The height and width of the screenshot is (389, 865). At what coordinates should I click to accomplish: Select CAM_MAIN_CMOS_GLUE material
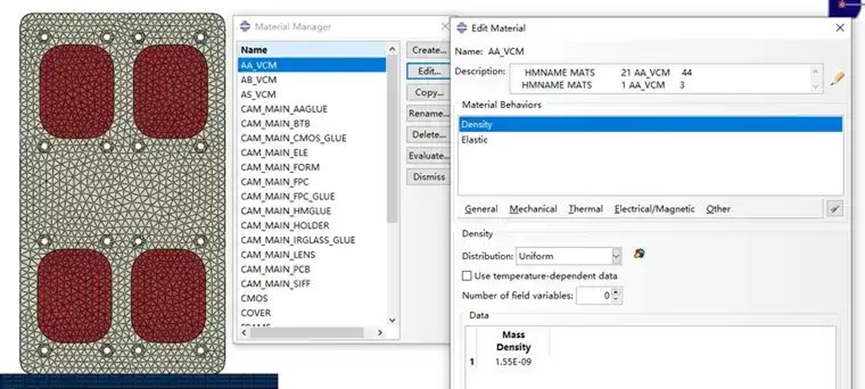coord(312,138)
